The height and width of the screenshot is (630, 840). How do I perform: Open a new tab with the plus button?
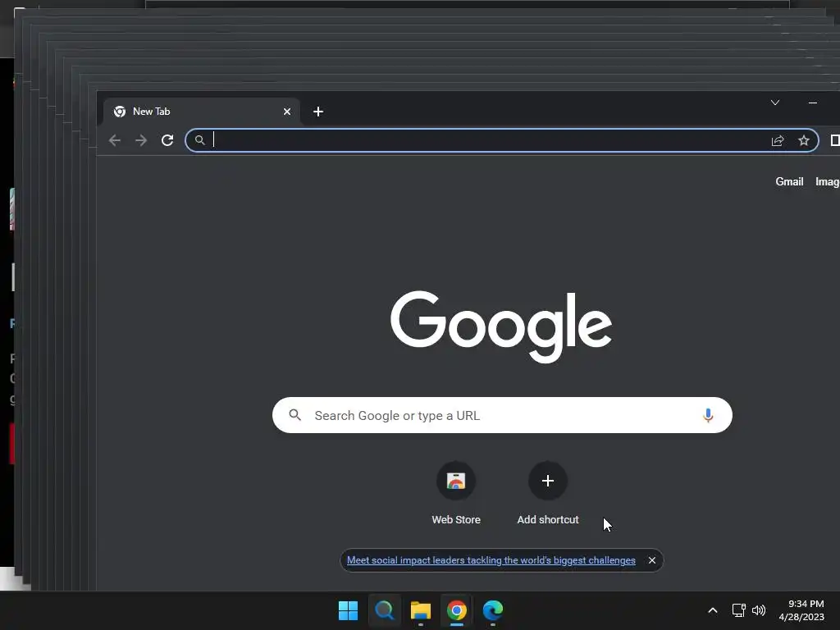click(318, 112)
